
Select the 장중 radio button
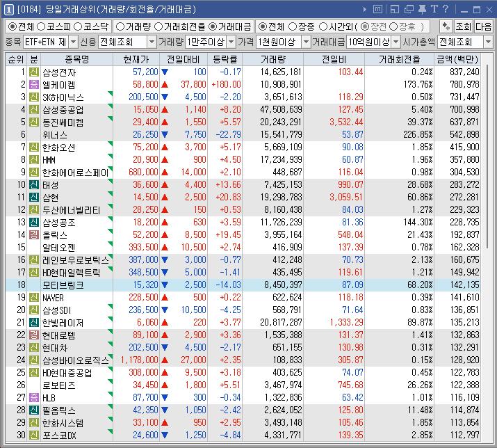coord(293,26)
